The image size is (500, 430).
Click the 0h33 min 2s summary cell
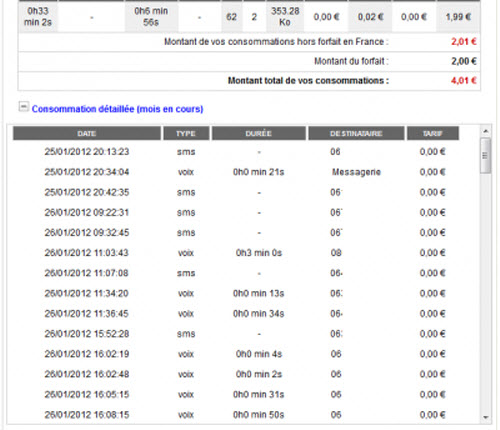tap(38, 17)
